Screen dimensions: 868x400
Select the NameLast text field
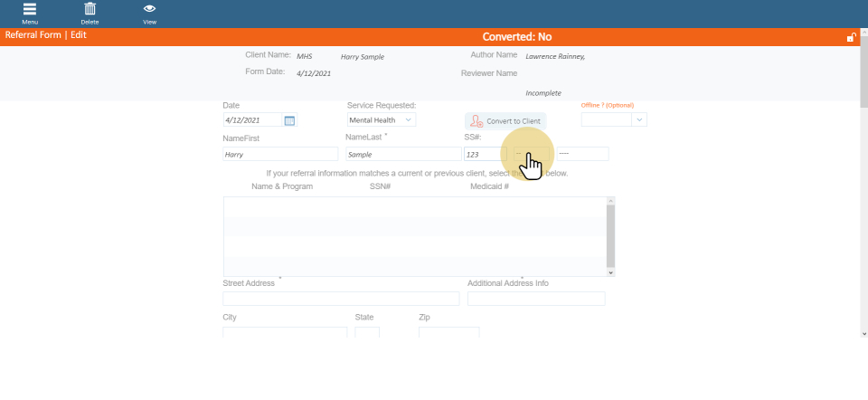402,155
